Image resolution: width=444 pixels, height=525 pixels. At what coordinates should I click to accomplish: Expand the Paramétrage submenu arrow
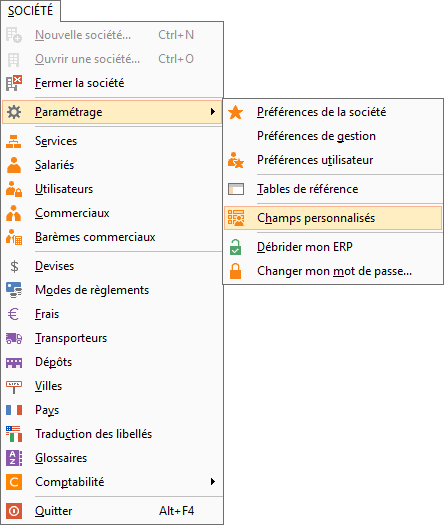pyautogui.click(x=213, y=112)
